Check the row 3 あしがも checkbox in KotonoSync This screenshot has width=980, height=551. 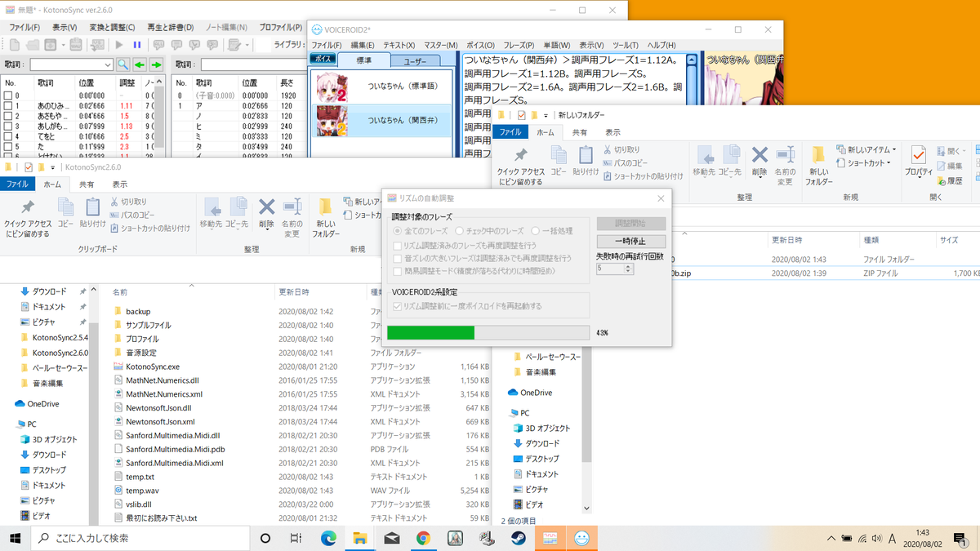(8, 127)
